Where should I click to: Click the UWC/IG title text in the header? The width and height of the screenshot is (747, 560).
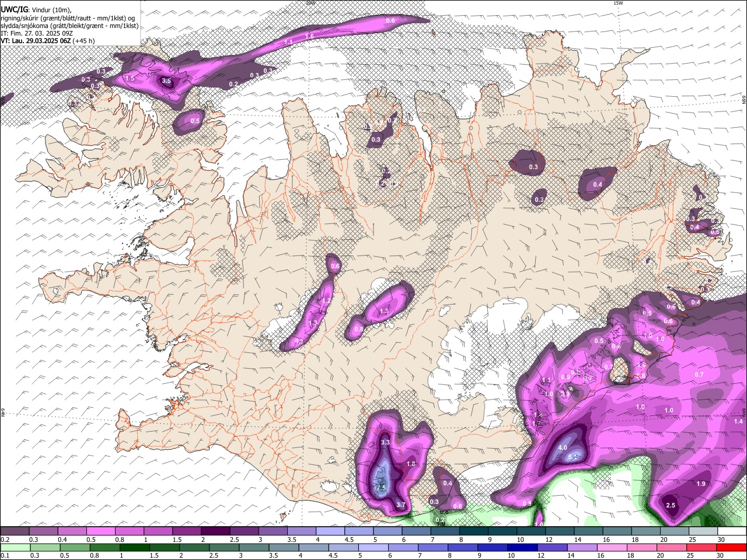pos(13,10)
